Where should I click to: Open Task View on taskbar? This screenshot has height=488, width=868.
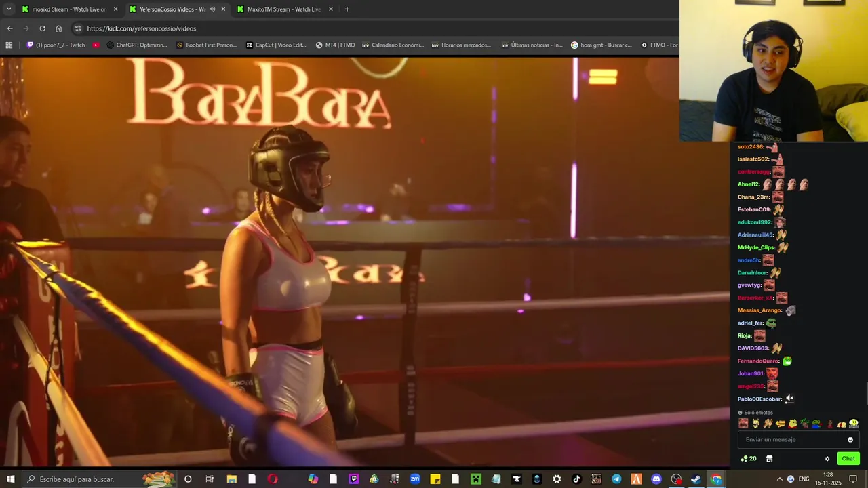click(x=210, y=479)
